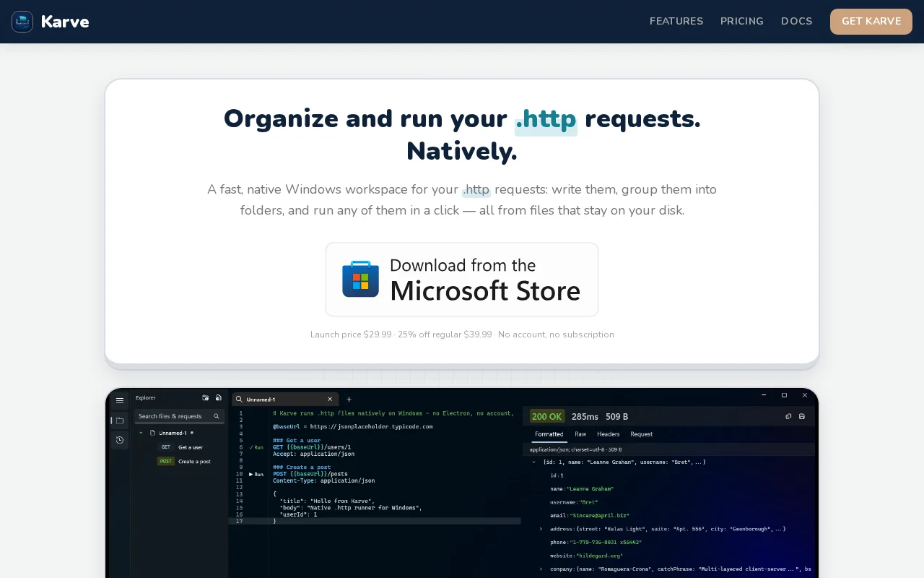Collapse the Unnamed-1 file tree node
This screenshot has width=924, height=578.
click(x=141, y=433)
